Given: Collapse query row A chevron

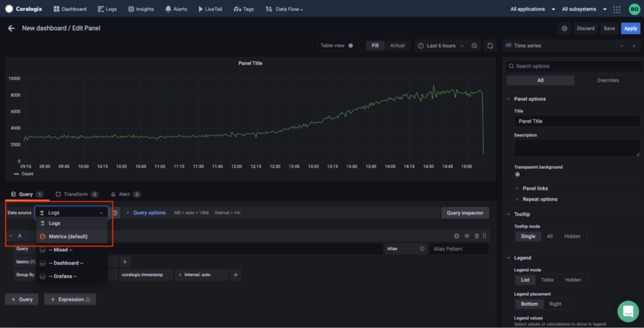Looking at the screenshot, I should [11, 236].
